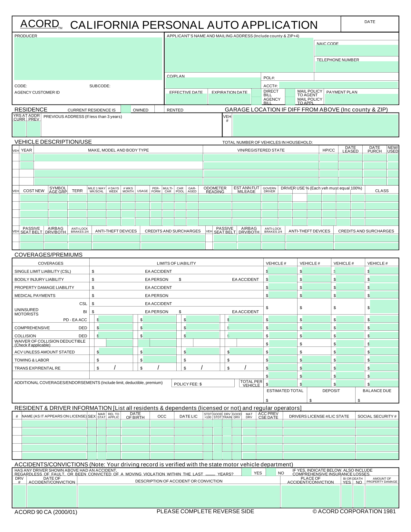Focus the NAIC Code field
The height and width of the screenshot is (532, 411).
[x=357, y=50]
